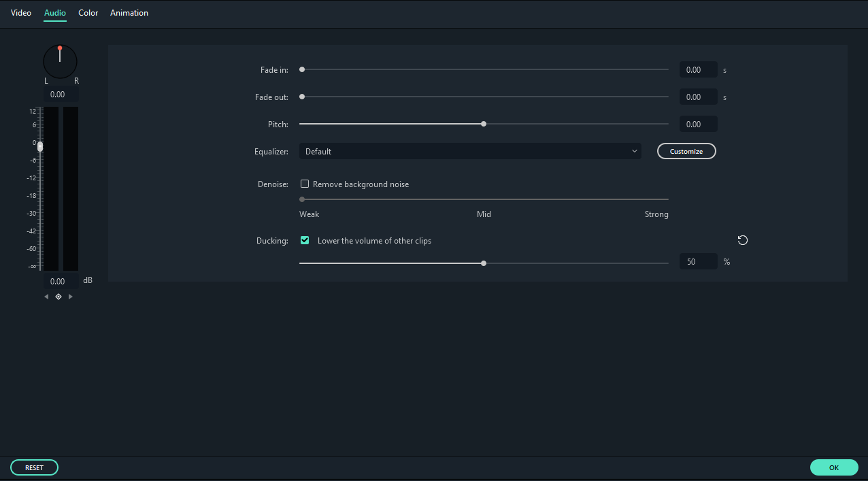Enable Remove background noise checkbox
This screenshot has width=868, height=481.
[305, 184]
